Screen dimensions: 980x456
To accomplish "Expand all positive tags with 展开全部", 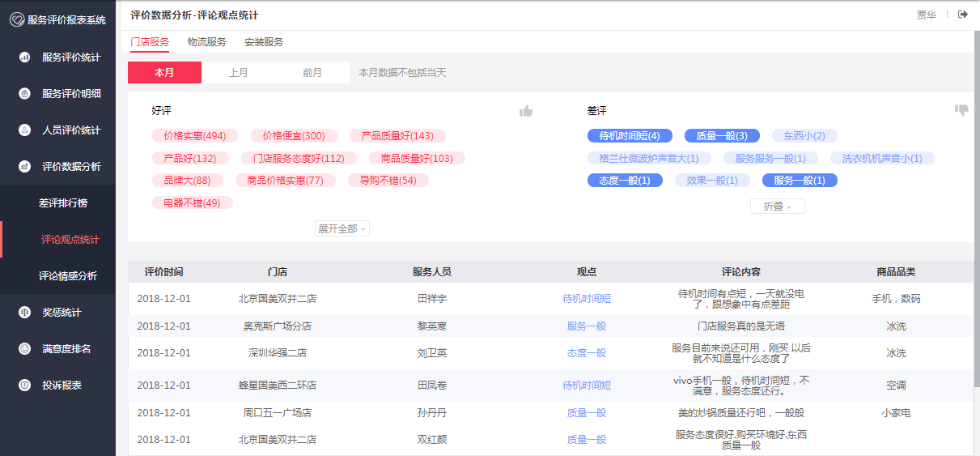I will (342, 229).
